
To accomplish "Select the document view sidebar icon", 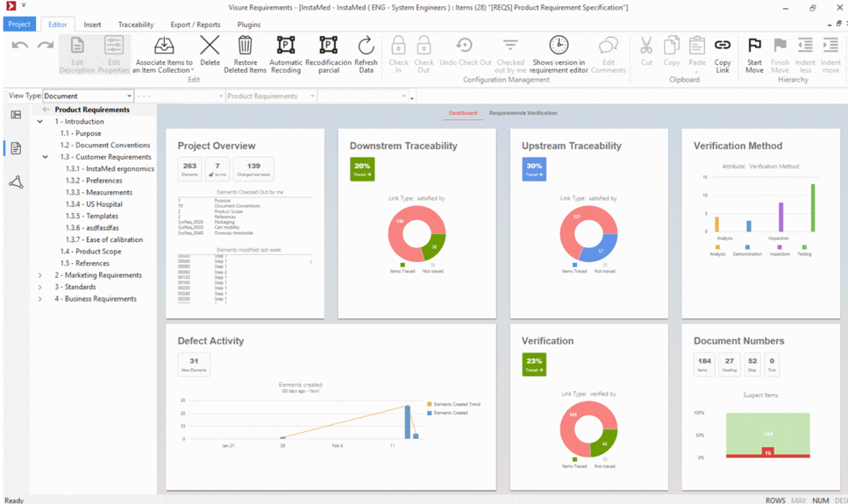I will 16,148.
